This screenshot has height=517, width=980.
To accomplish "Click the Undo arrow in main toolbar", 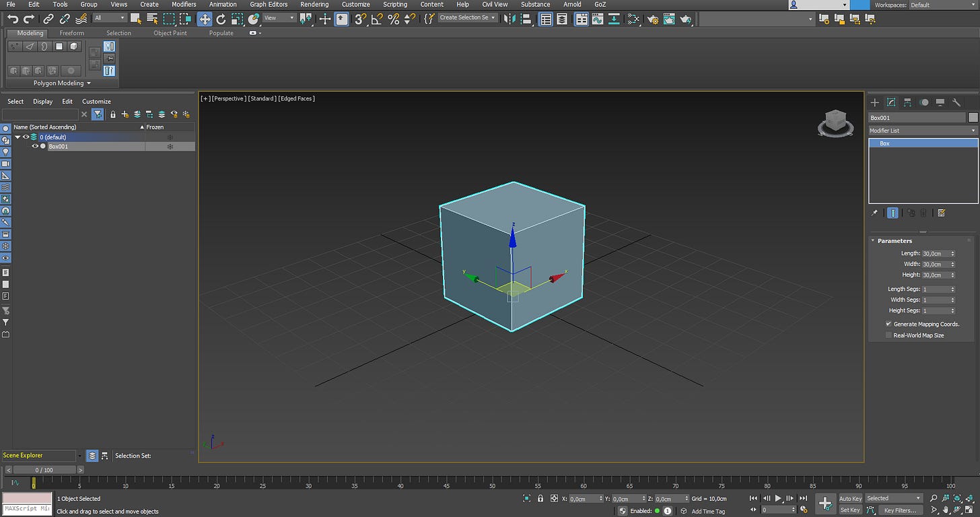I will [x=13, y=19].
